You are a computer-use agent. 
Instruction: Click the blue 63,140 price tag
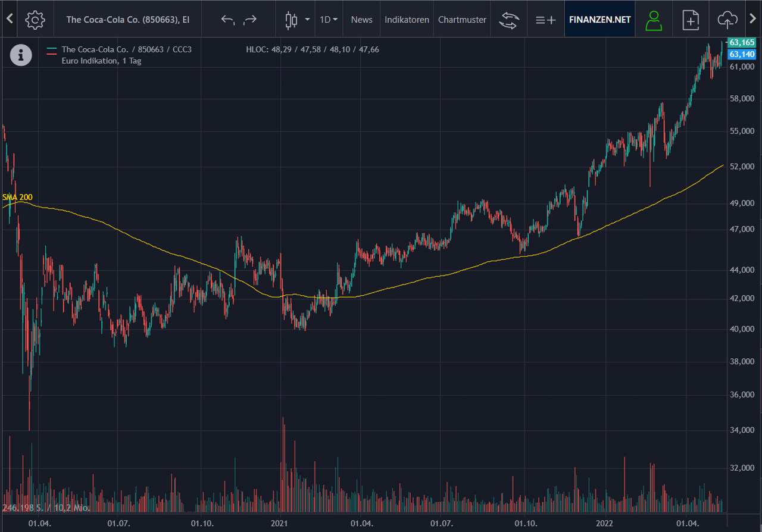[742, 54]
